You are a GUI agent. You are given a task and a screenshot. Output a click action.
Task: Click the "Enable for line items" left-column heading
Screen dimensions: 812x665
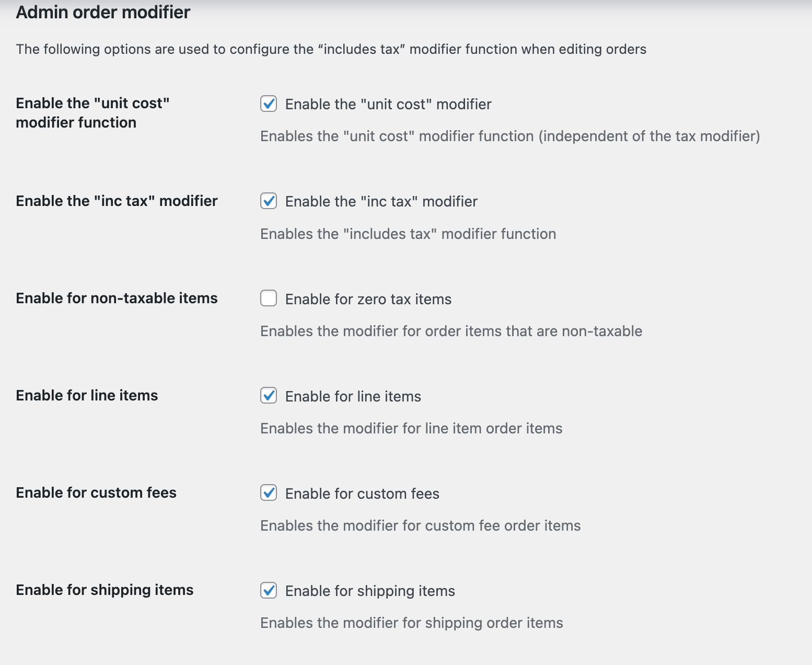87,395
